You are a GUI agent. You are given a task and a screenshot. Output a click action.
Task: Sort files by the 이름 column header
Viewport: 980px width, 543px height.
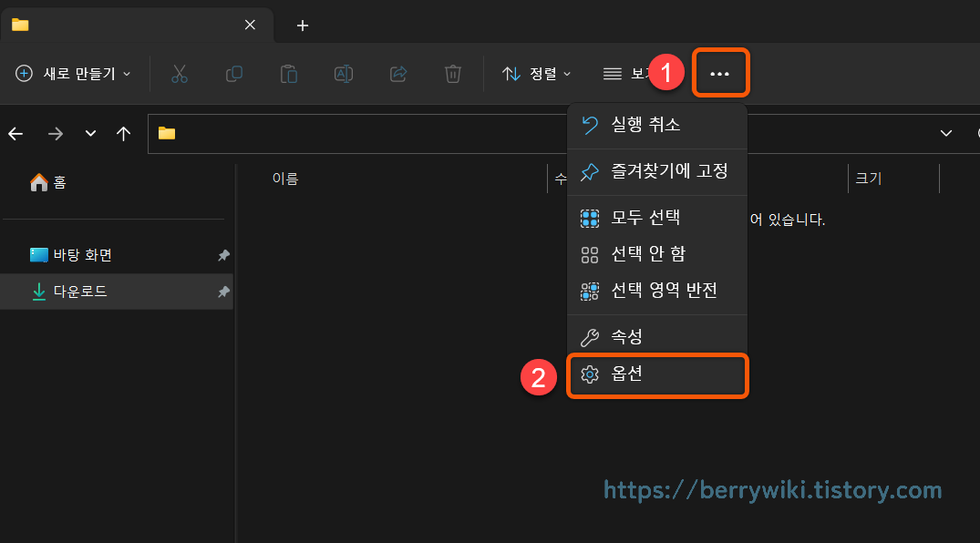[x=285, y=178]
